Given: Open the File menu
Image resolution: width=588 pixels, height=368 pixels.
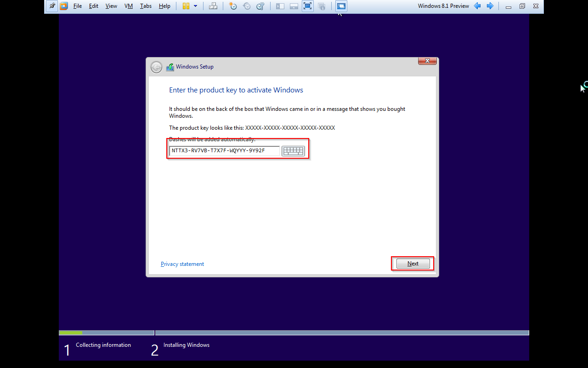Looking at the screenshot, I should [x=78, y=6].
